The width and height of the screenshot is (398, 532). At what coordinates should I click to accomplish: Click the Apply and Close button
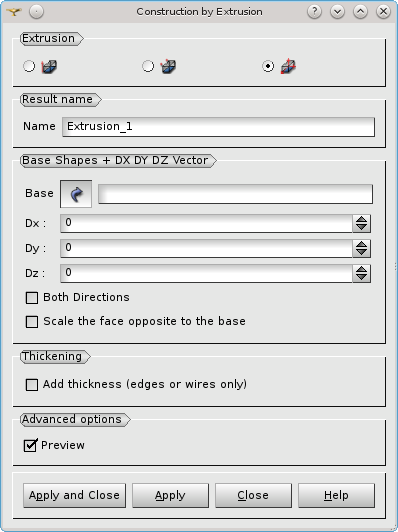[74, 495]
